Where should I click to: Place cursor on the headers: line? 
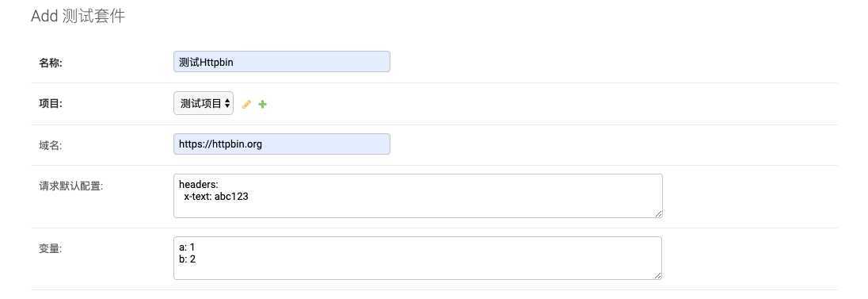[198, 185]
